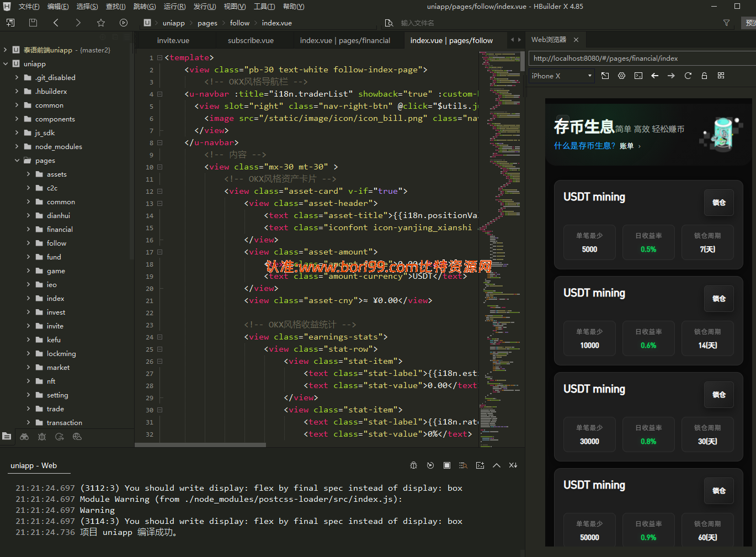Navigate forward with the editor toolbar right chevron

[x=78, y=23]
